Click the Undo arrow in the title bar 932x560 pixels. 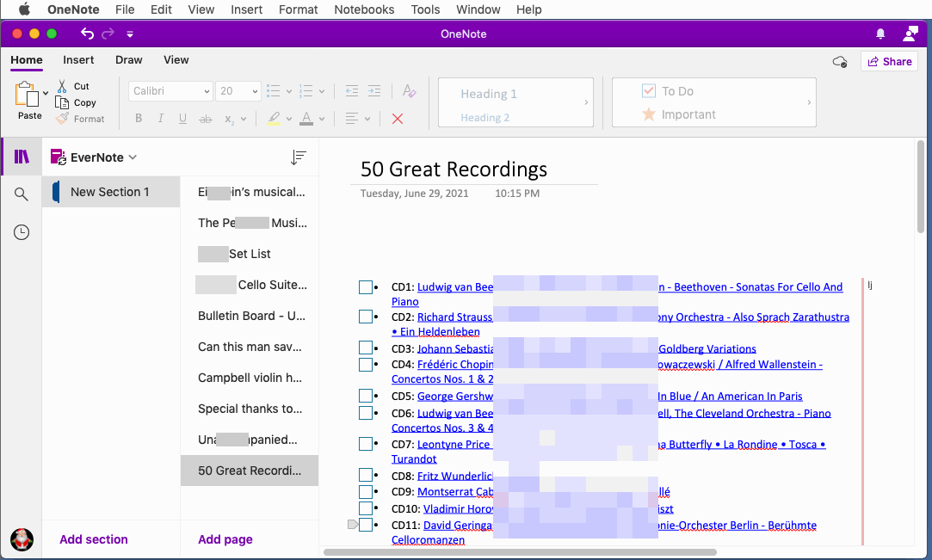[88, 34]
